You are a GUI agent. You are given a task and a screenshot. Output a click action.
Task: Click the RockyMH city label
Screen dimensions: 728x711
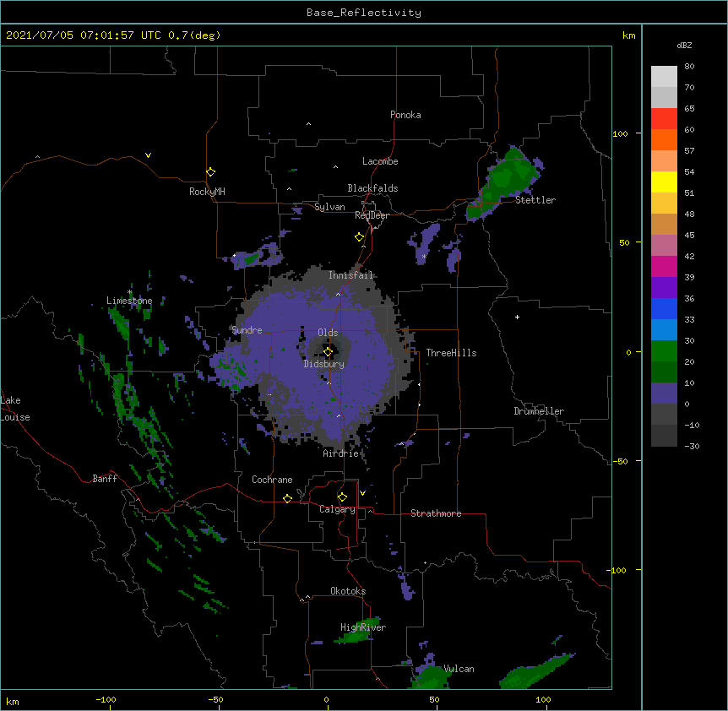[207, 192]
